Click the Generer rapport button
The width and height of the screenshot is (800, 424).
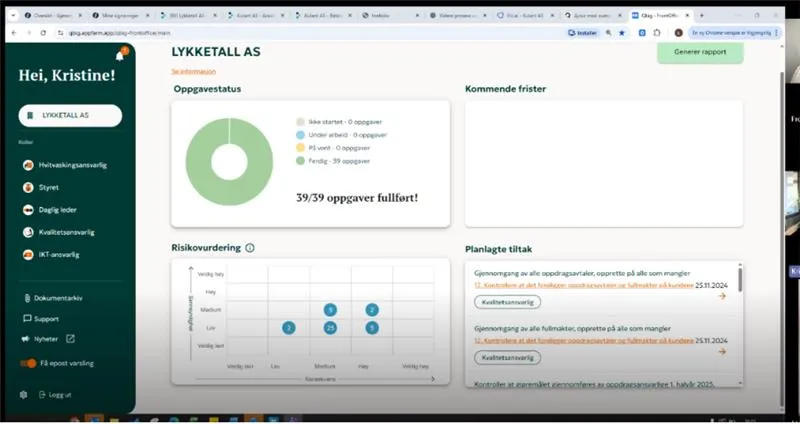tap(699, 52)
